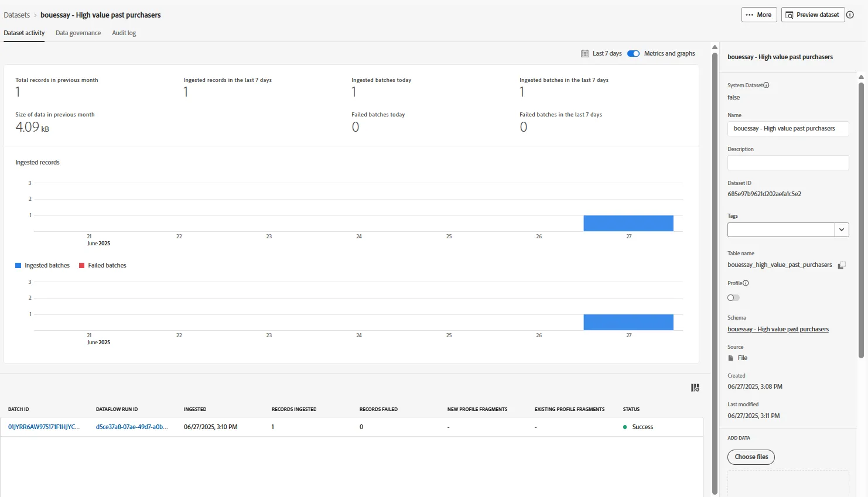Viewport: 868px width, 497px height.
Task: Click the Last 7 days date range text
Action: 607,53
